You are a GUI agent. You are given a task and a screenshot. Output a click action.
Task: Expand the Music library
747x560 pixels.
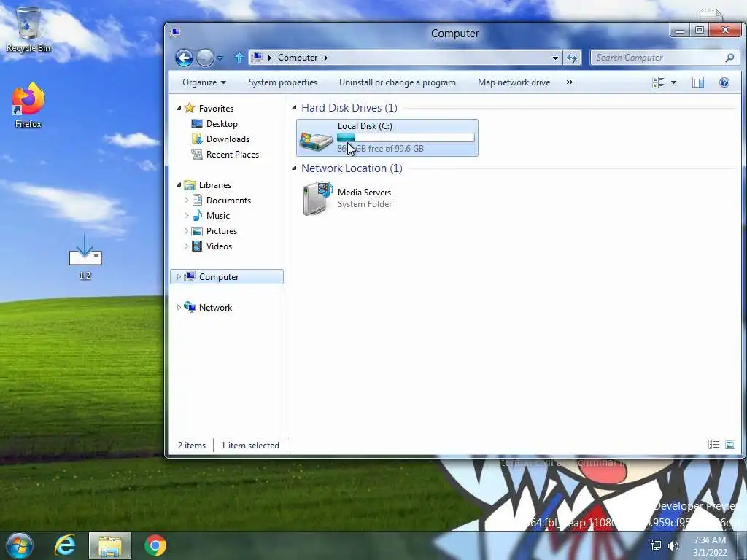pos(186,216)
